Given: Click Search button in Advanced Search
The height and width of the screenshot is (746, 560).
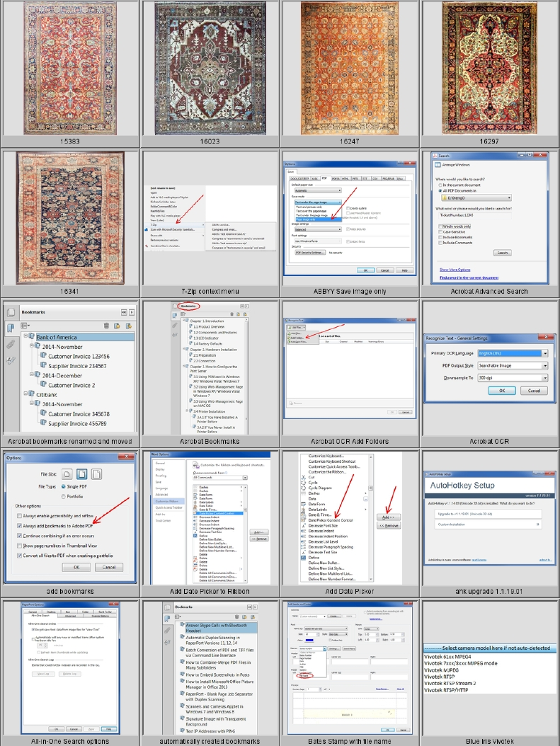Looking at the screenshot, I should click(x=503, y=253).
